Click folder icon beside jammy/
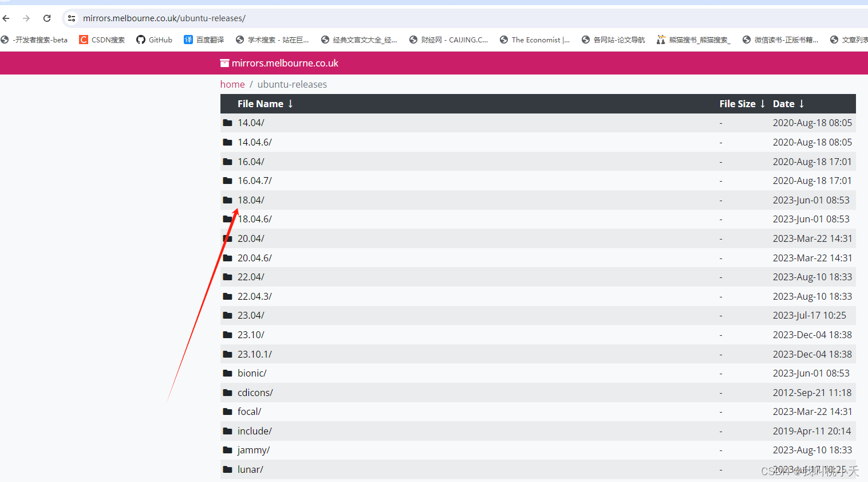 (x=227, y=450)
